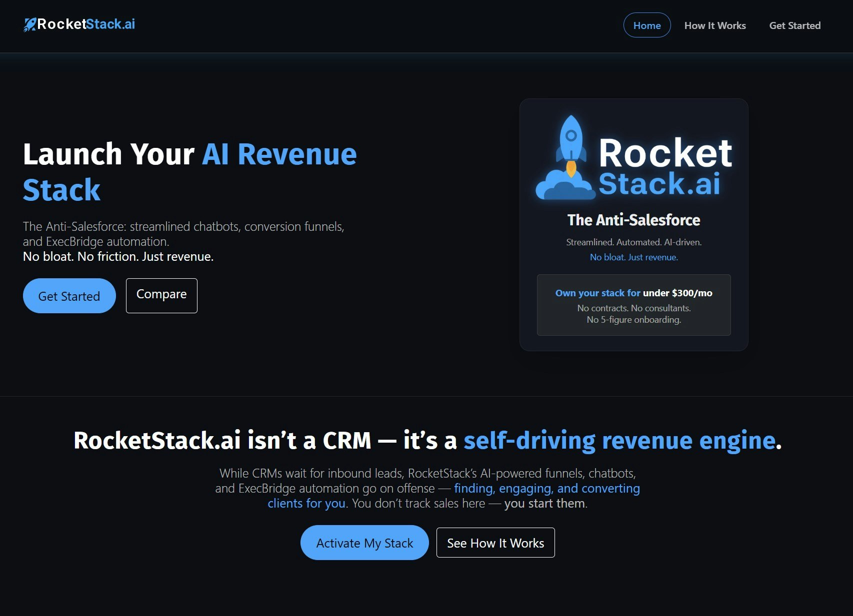This screenshot has height=616, width=853.
Task: Click the rocket icon in the navbar logo
Action: tap(30, 23)
